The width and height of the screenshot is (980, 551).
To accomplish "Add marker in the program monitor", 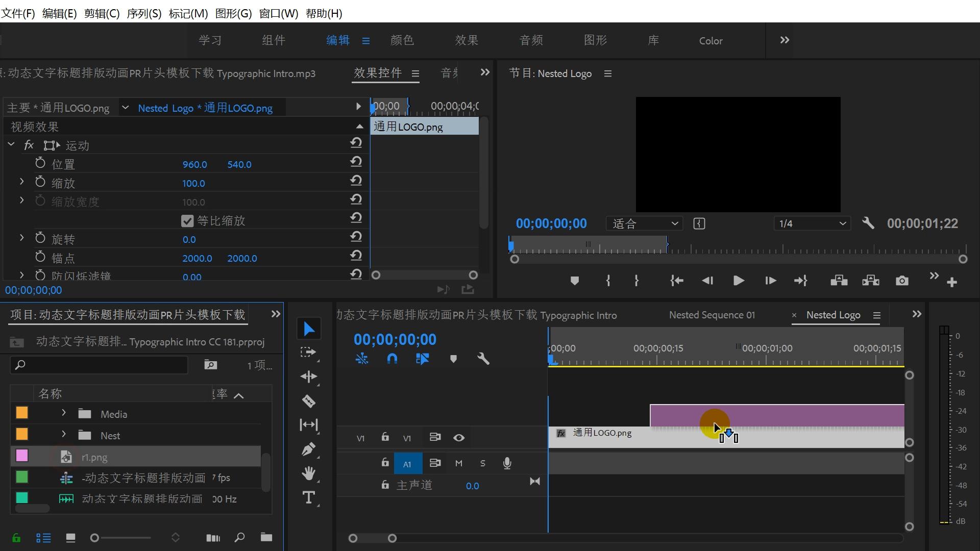I will (x=575, y=281).
